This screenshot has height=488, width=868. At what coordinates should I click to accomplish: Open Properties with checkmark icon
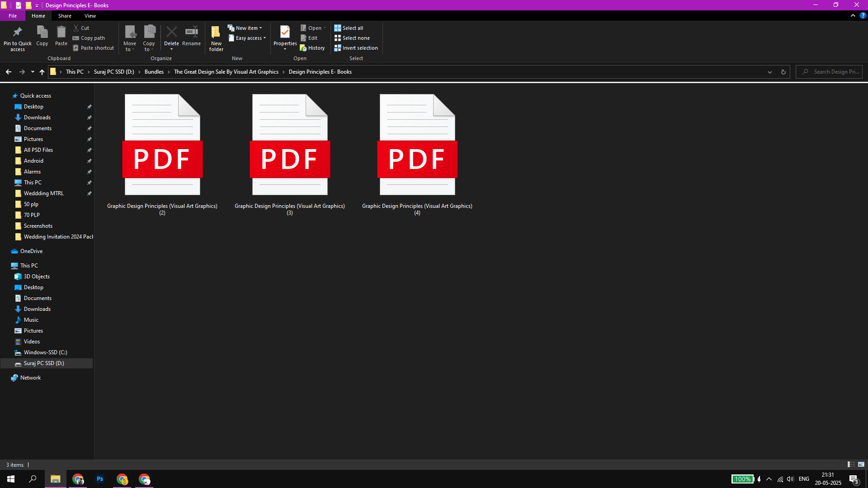coord(285,32)
